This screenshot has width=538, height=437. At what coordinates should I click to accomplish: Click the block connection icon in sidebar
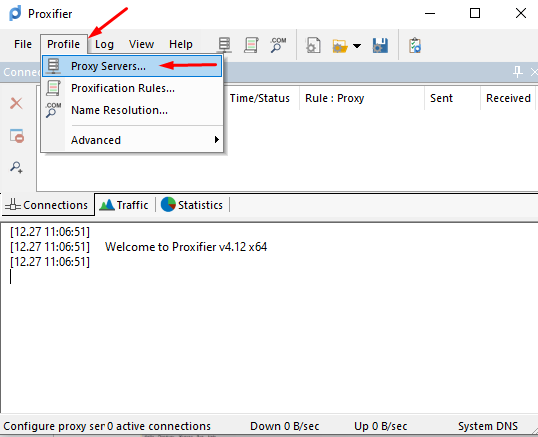pyautogui.click(x=16, y=136)
